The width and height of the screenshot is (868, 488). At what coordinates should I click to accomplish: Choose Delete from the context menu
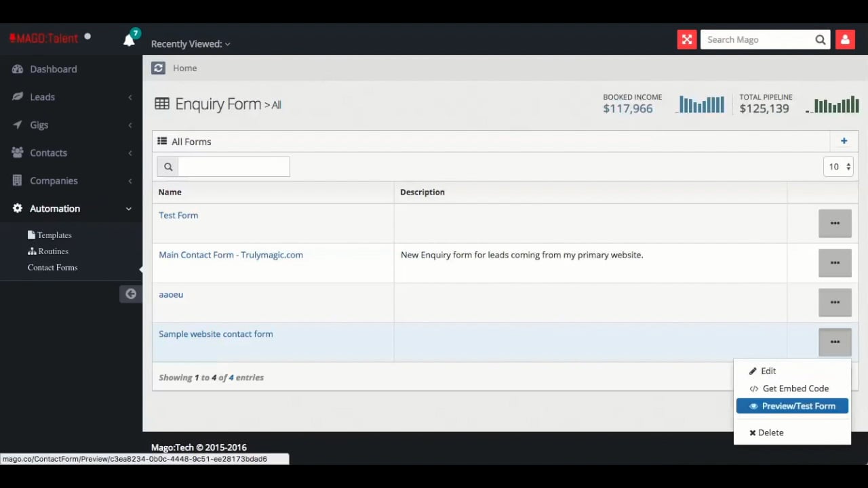click(792, 432)
